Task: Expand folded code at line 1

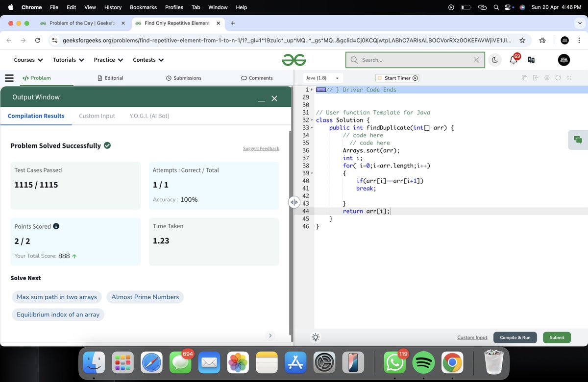Action: (x=312, y=90)
